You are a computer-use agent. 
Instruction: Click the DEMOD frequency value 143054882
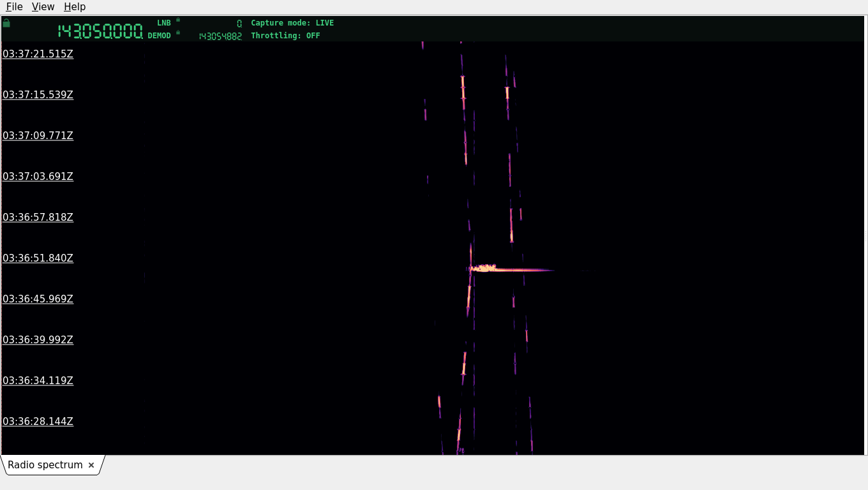[220, 36]
